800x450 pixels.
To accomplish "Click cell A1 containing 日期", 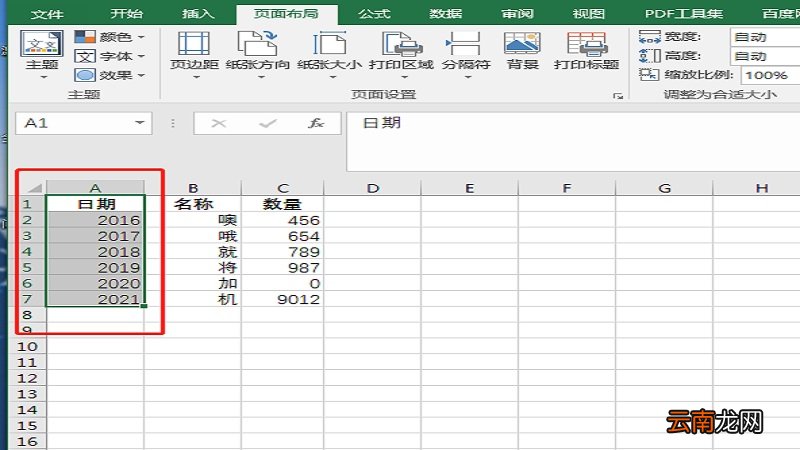I will tap(95, 204).
